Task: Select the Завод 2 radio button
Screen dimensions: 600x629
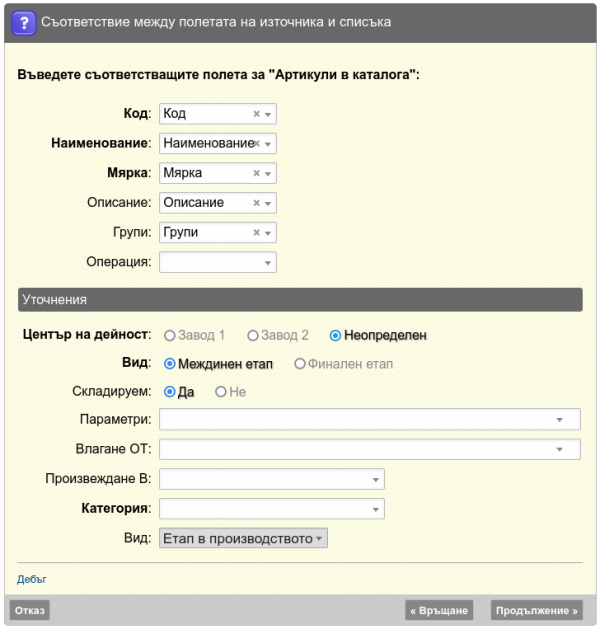Action: 253,335
